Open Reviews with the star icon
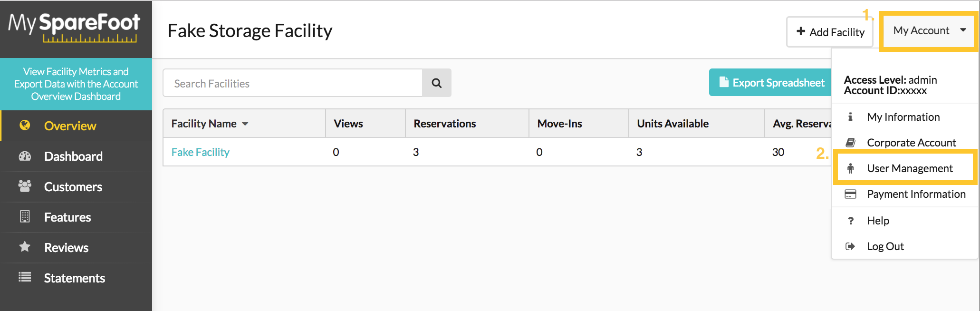 click(25, 247)
